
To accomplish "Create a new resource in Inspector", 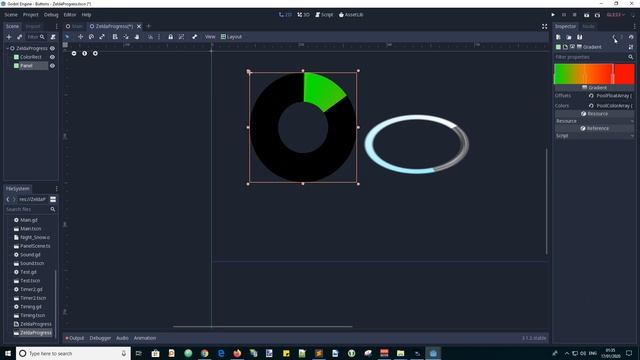I will click(558, 37).
